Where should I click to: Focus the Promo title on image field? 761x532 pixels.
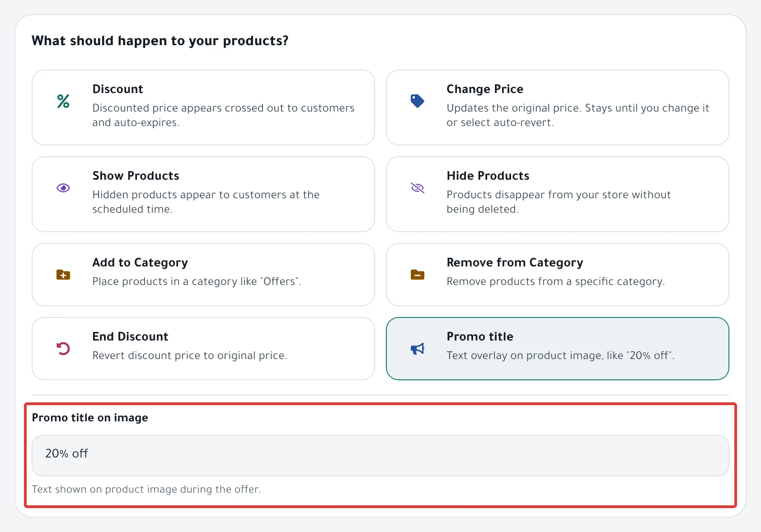pyautogui.click(x=380, y=455)
